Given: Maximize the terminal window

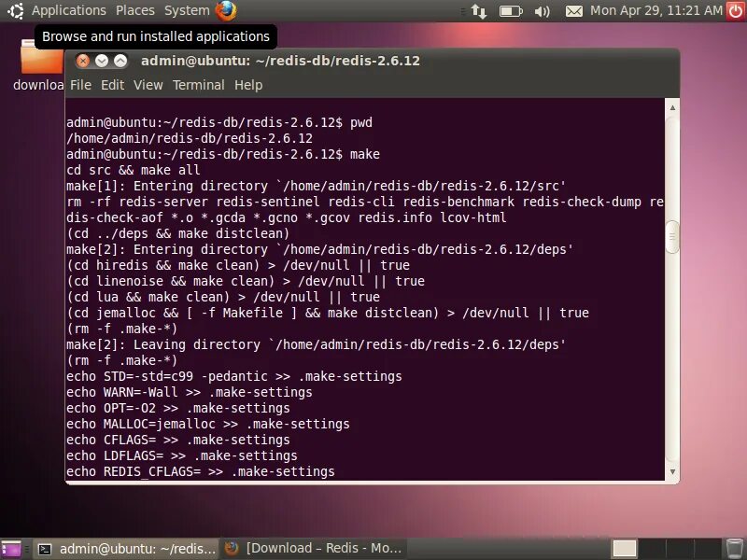Looking at the screenshot, I should (121, 61).
